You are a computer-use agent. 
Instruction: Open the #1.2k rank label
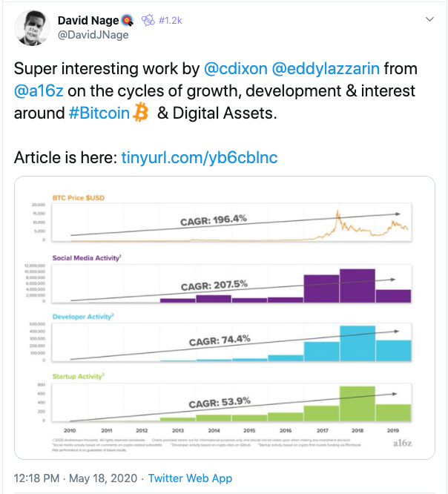pos(171,21)
